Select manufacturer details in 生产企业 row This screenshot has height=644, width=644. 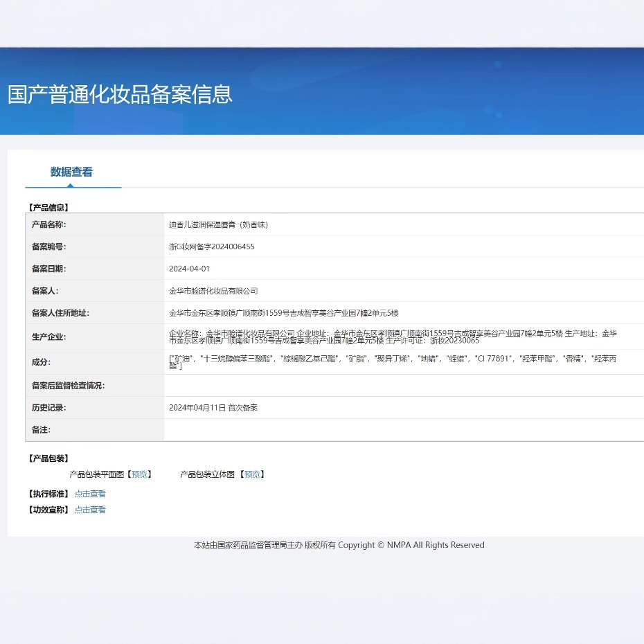point(393,337)
